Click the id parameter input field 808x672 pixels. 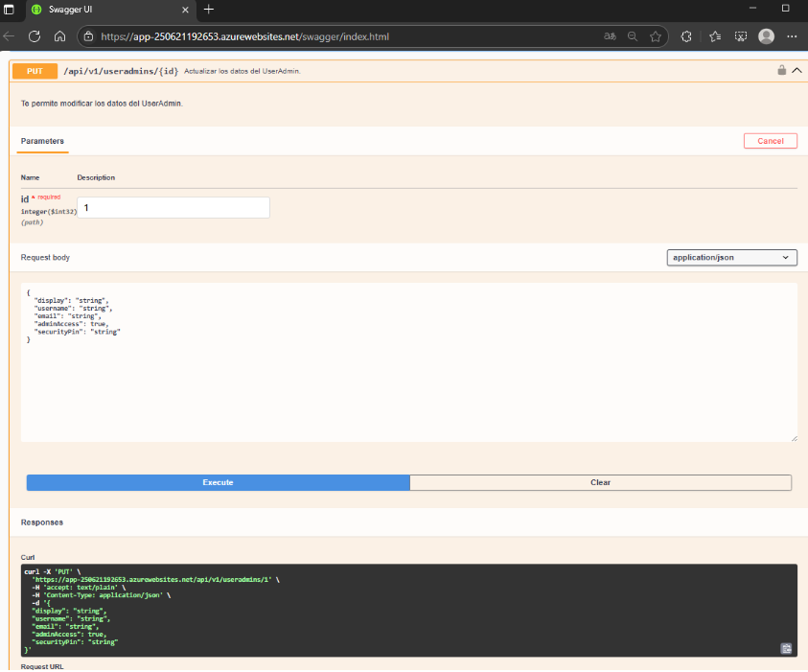coord(173,208)
